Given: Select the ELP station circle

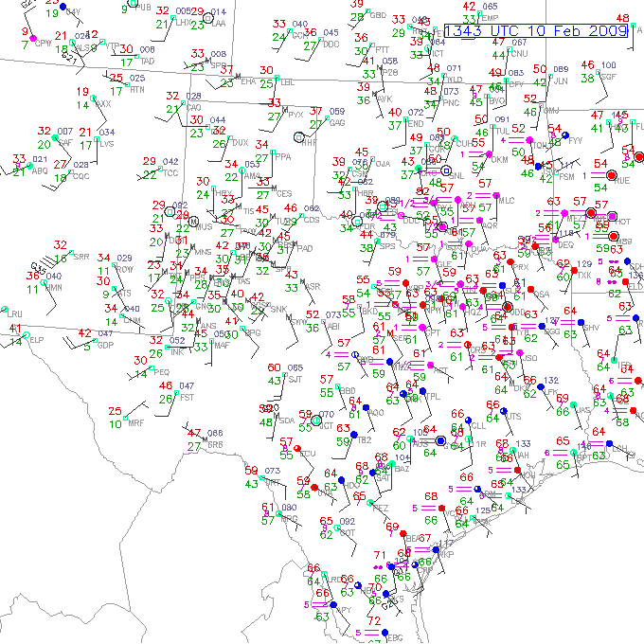Looking at the screenshot, I should (x=26, y=334).
